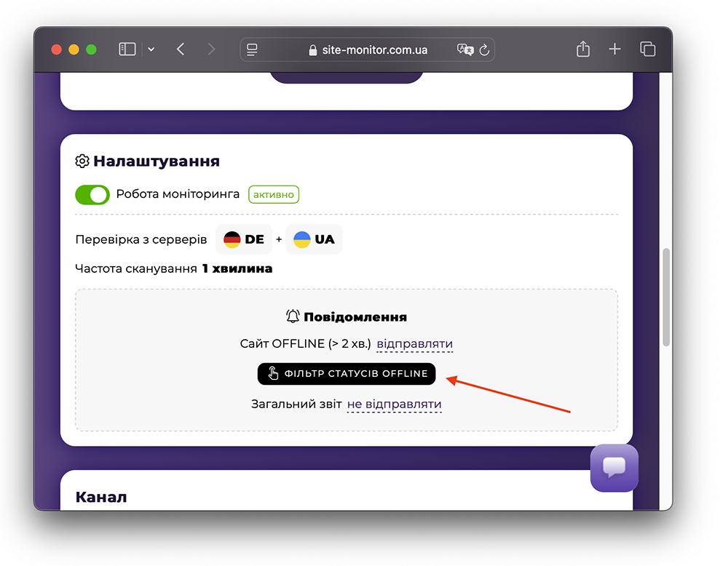
Task: Open a new tab with plus
Action: (614, 49)
